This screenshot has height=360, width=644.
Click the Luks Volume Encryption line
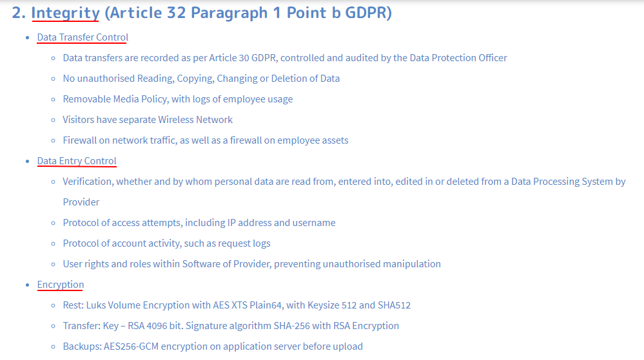pos(237,305)
